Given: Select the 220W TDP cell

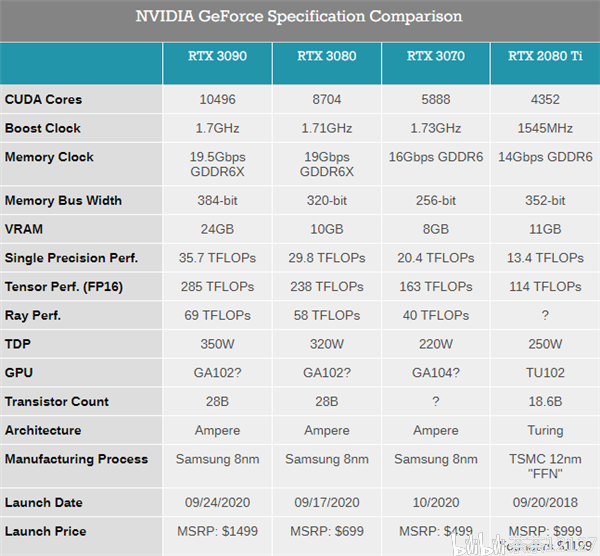Looking at the screenshot, I should click(436, 344).
